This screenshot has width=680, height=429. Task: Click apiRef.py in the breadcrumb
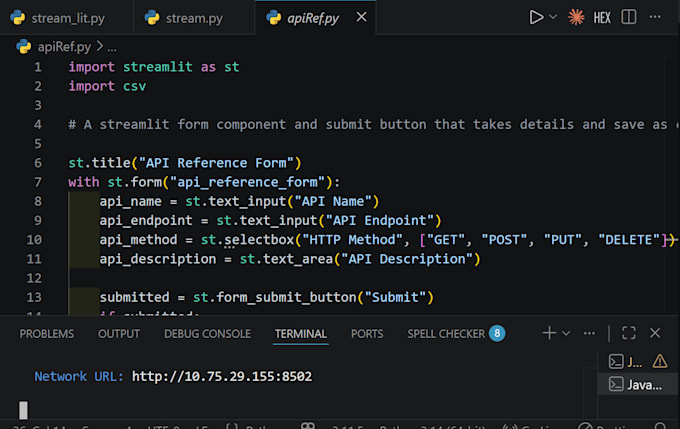tap(64, 46)
